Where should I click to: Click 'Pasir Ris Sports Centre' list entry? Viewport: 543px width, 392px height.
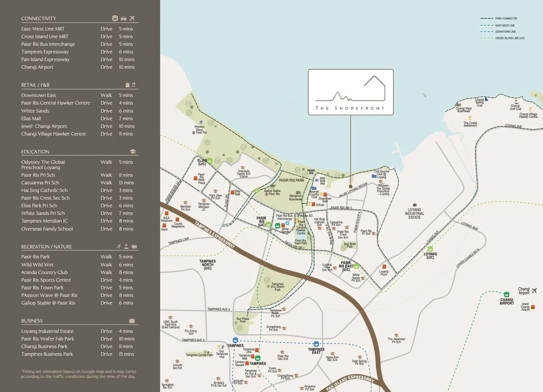(x=77, y=280)
